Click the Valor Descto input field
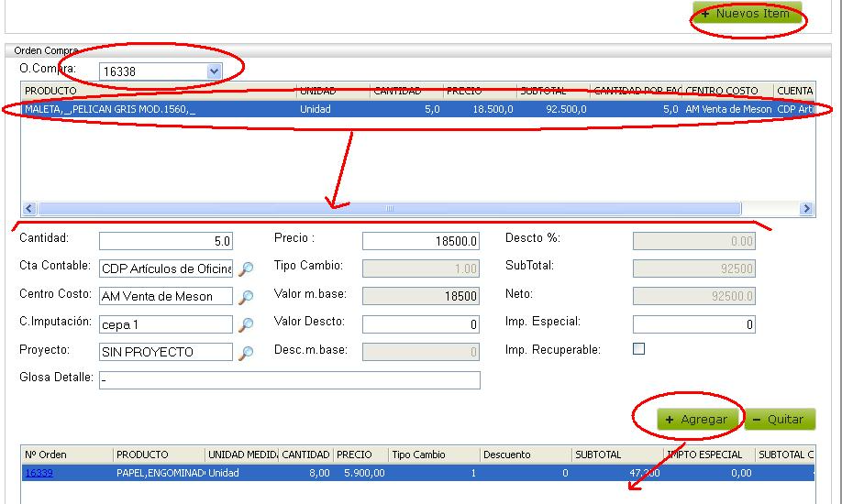This screenshot has width=842, height=504. (x=420, y=324)
